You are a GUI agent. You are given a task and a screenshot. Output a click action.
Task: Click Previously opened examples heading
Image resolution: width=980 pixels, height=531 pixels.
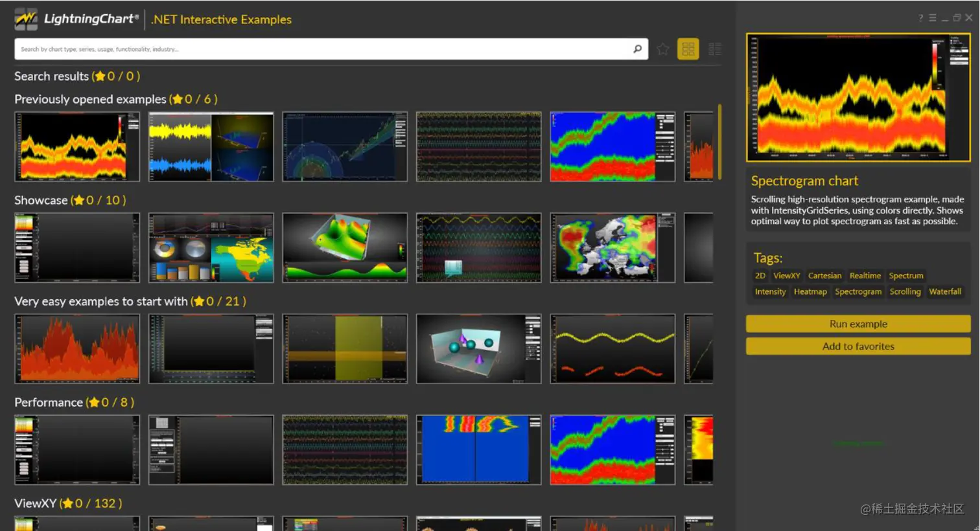pyautogui.click(x=116, y=99)
